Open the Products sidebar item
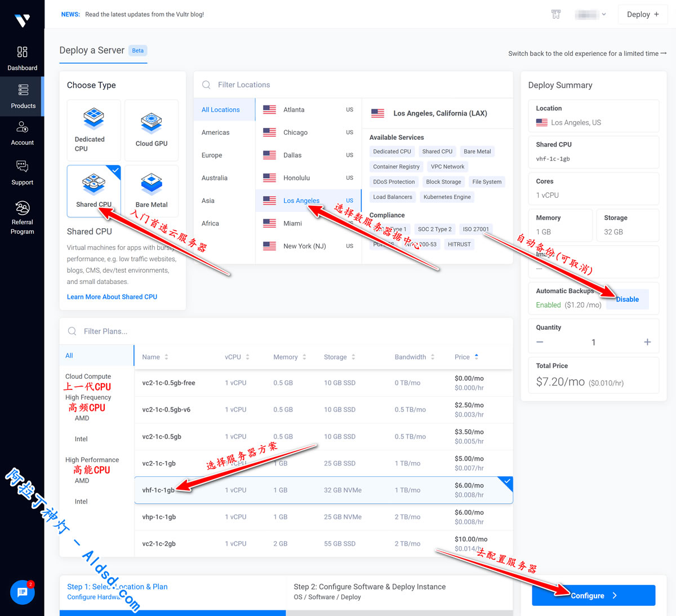This screenshot has height=616, width=676. click(22, 96)
